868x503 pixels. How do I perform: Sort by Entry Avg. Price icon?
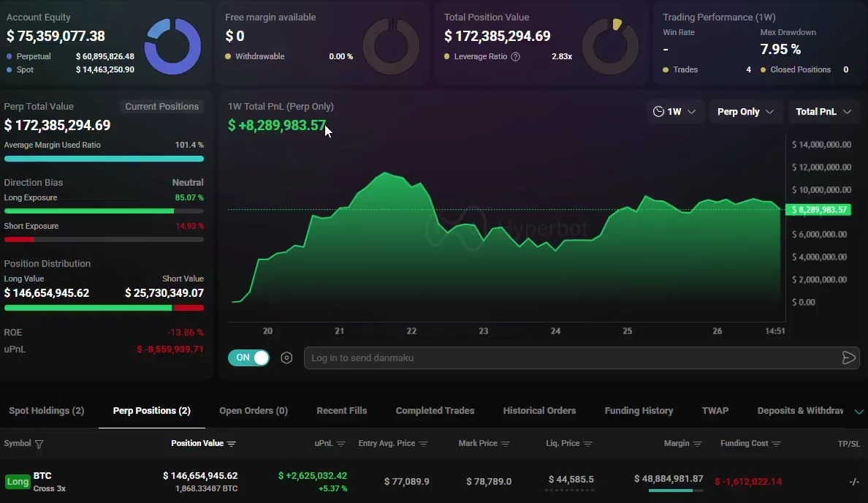[x=424, y=444]
